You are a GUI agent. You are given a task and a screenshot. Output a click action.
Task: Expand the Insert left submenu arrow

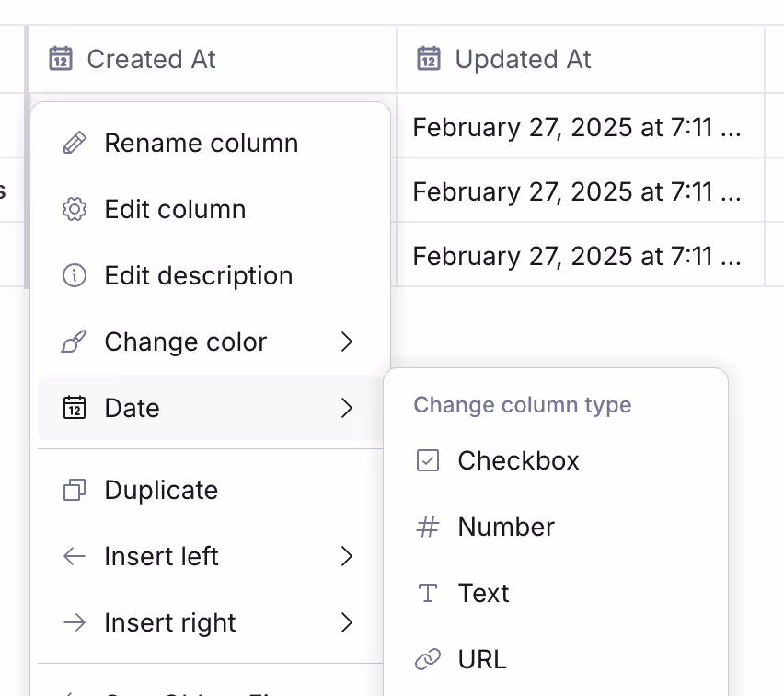coord(347,556)
